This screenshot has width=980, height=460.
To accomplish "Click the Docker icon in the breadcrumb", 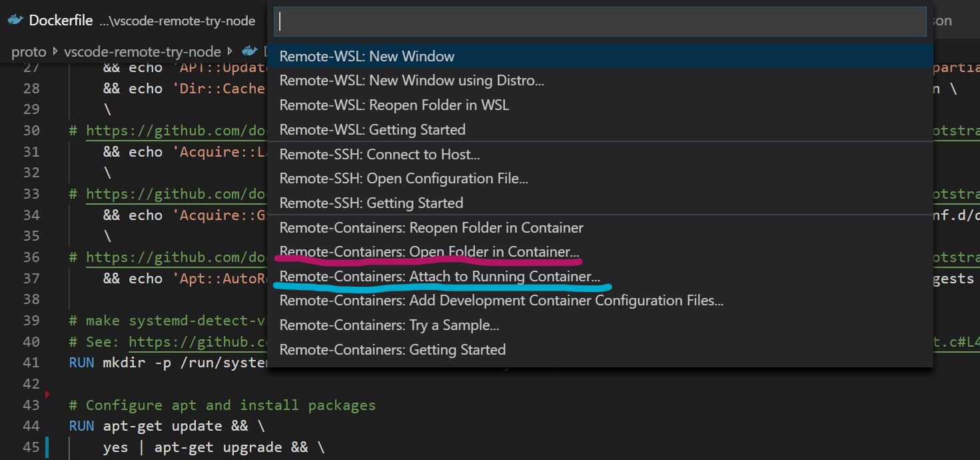I will [x=250, y=51].
